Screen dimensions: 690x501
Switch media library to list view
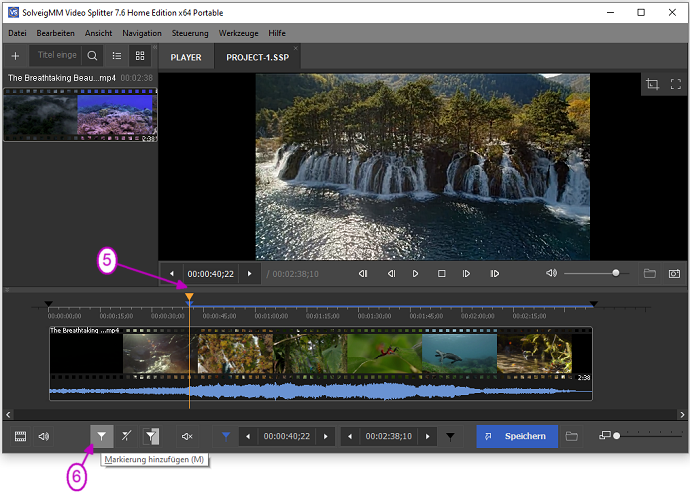click(x=117, y=56)
